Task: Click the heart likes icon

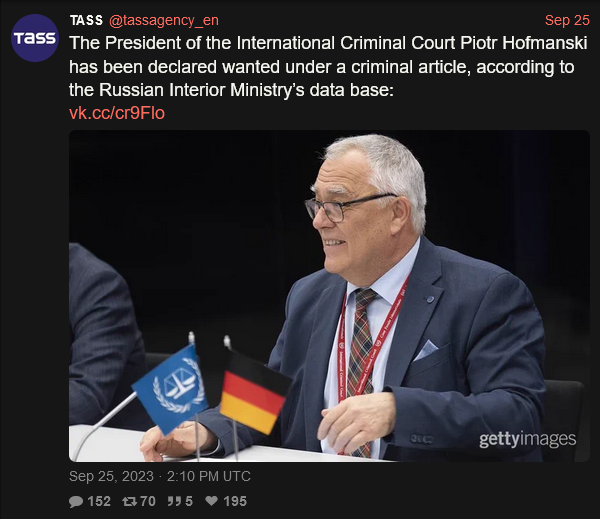Action: 212,501
